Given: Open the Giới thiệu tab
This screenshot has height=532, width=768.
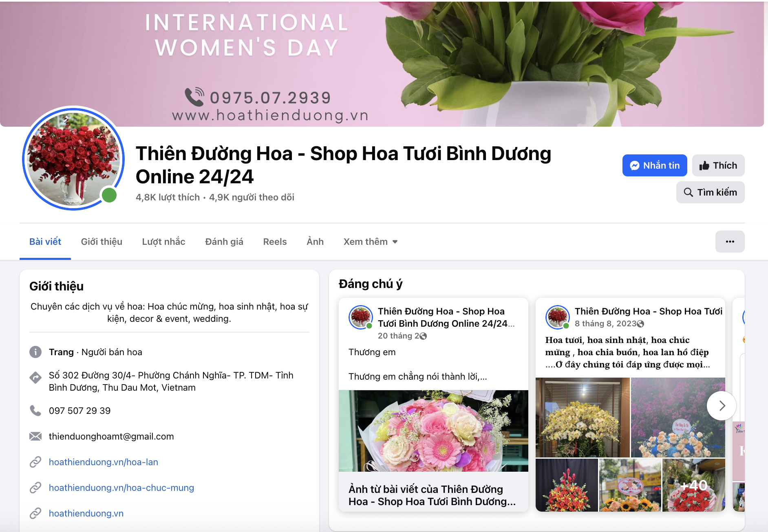Looking at the screenshot, I should (102, 242).
